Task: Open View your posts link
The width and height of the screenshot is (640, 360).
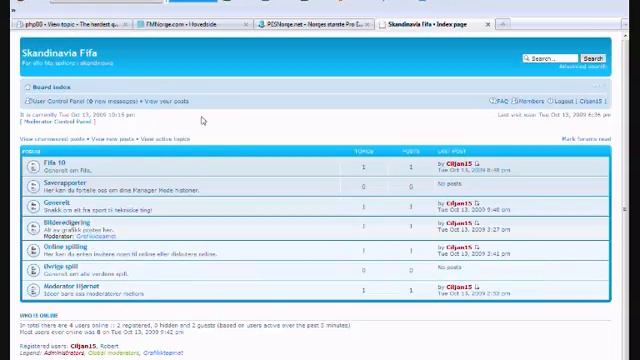Action: (x=167, y=101)
